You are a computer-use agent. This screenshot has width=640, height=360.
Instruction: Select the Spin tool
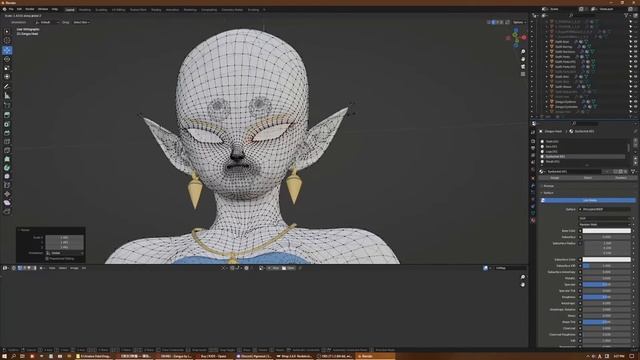coord(7,168)
